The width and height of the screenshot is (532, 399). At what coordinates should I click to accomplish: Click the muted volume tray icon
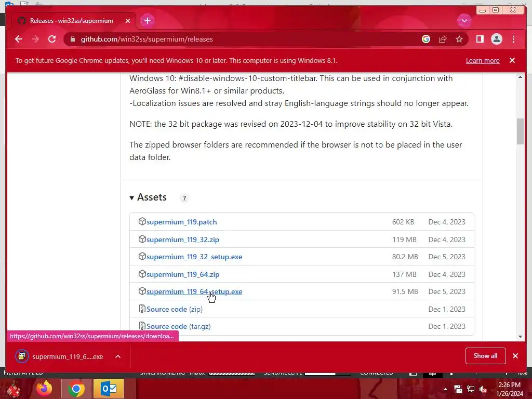tap(483, 389)
